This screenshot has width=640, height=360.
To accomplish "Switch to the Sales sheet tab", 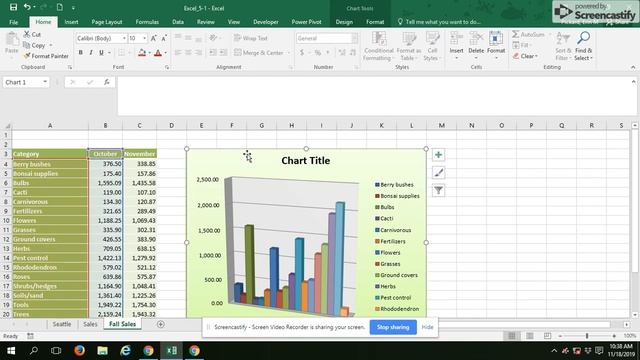I will [x=90, y=324].
